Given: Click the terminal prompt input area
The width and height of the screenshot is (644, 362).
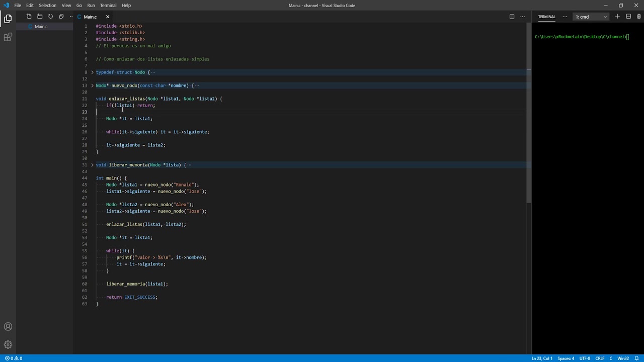Looking at the screenshot, I should point(628,37).
